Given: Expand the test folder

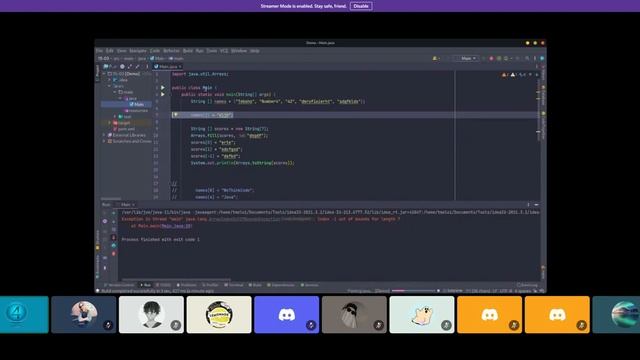Looking at the screenshot, I should 115,117.
